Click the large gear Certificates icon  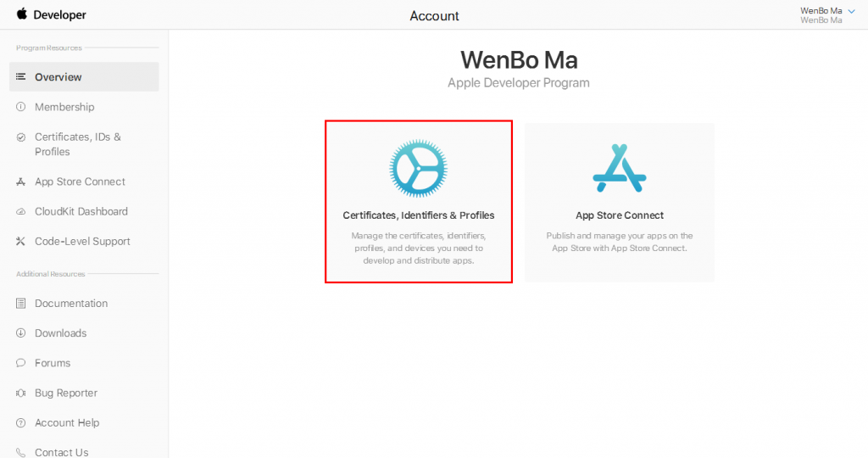[418, 169]
